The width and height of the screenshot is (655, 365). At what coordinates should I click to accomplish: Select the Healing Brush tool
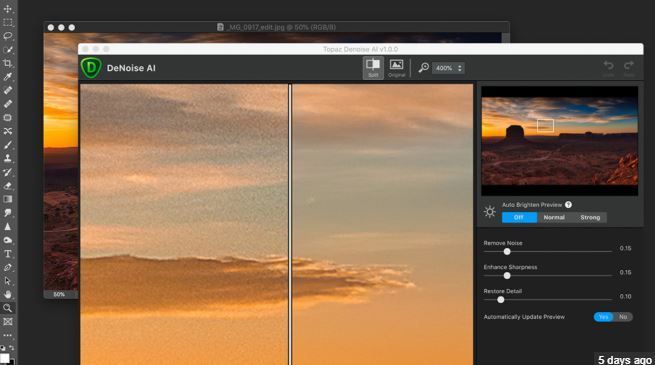(x=8, y=104)
